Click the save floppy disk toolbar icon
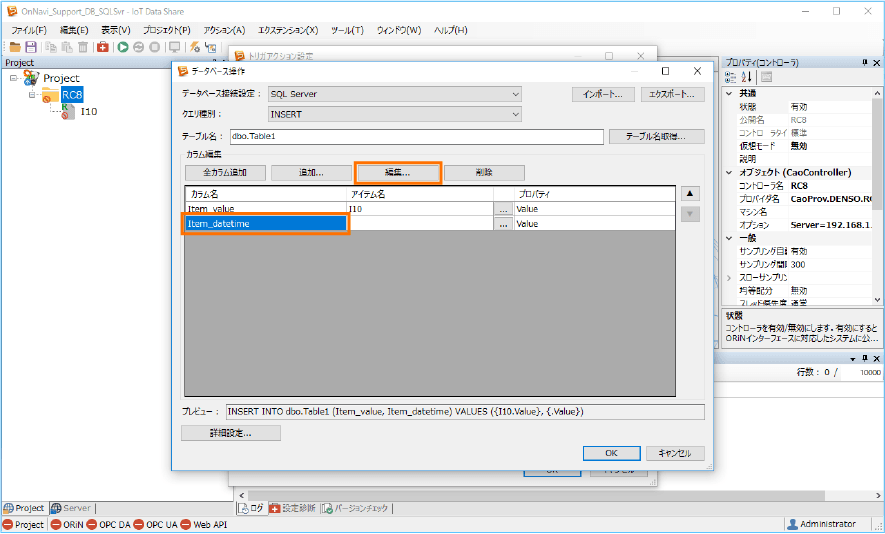 click(31, 47)
